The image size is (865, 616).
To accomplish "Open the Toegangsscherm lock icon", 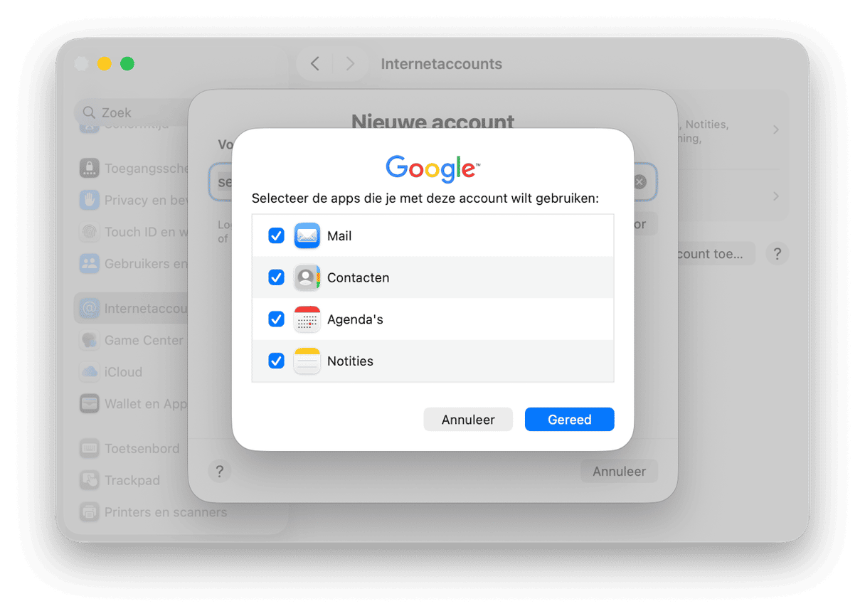I will (x=89, y=169).
